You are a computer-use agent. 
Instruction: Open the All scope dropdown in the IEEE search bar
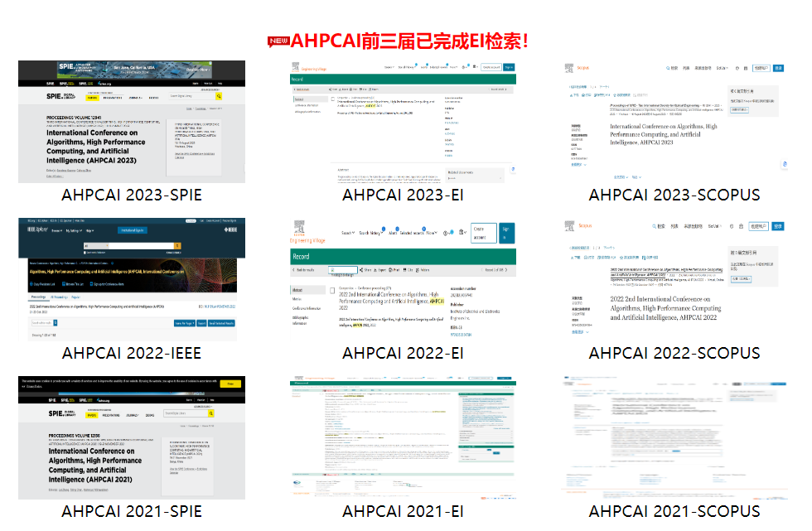pyautogui.click(x=96, y=246)
